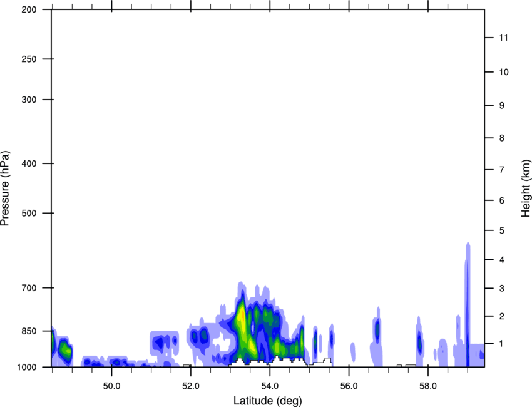
Task: Click the 50.0 latitude tick label
Action: click(x=111, y=386)
